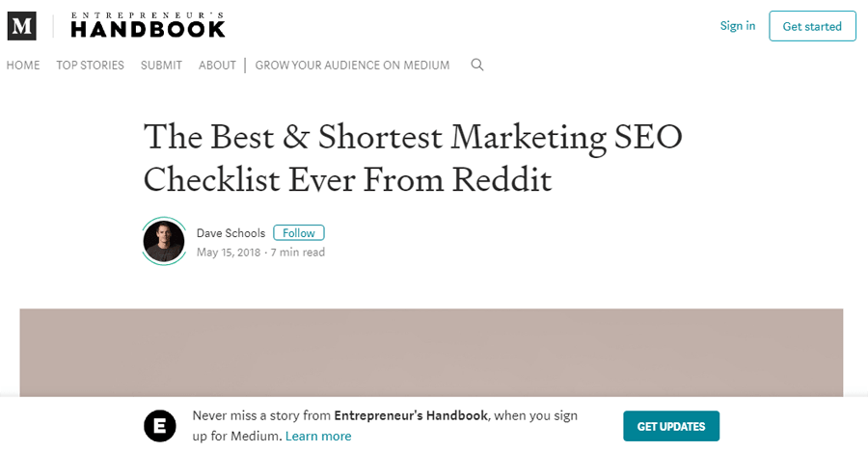Click the Entrepreneur's Handbook E badge icon

click(x=160, y=426)
